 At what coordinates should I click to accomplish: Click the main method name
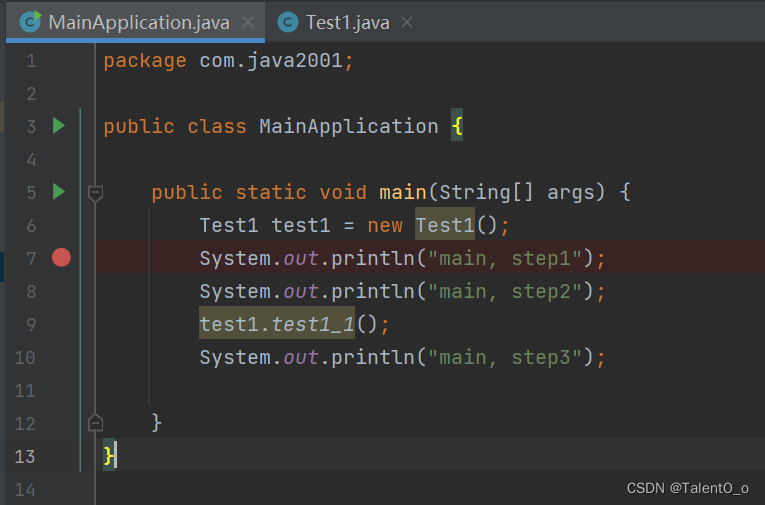[403, 192]
